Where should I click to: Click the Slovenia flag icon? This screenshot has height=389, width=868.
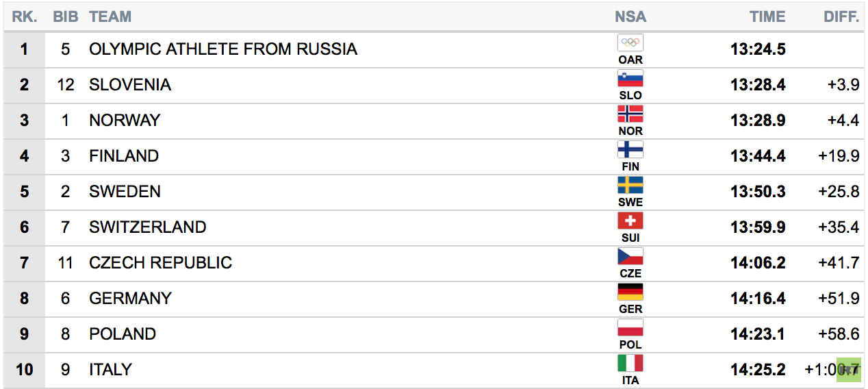(630, 79)
